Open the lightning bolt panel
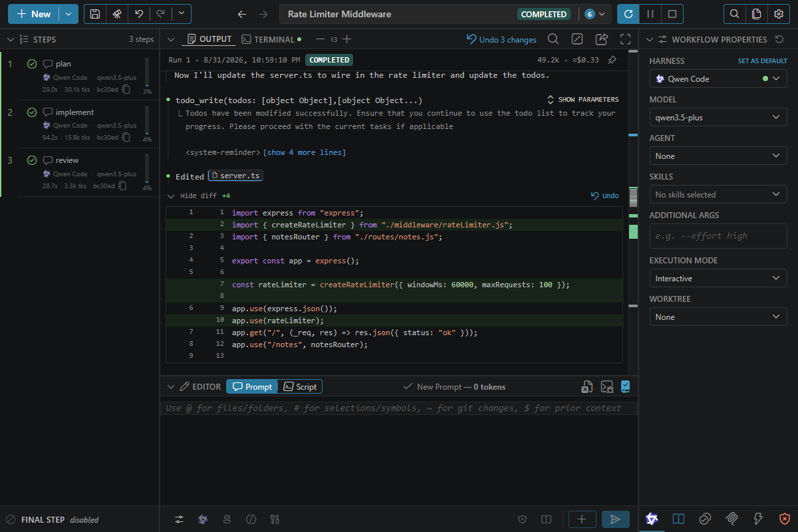 point(758,519)
